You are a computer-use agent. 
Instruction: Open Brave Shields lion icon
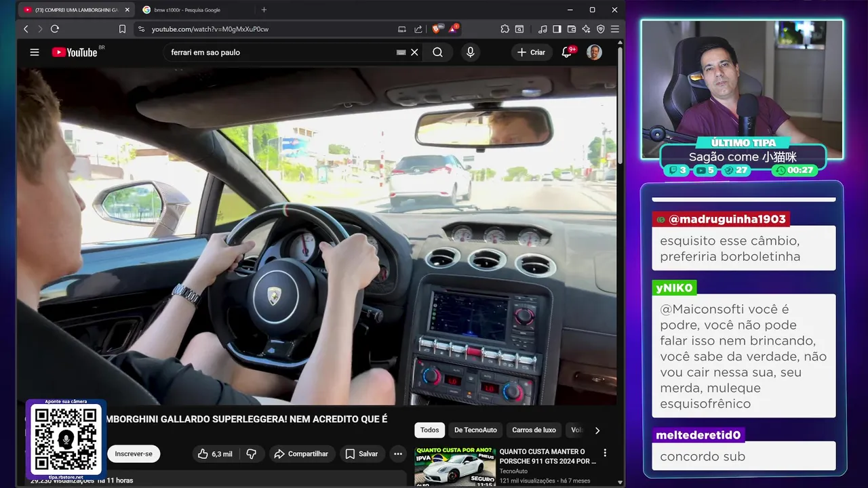(437, 29)
